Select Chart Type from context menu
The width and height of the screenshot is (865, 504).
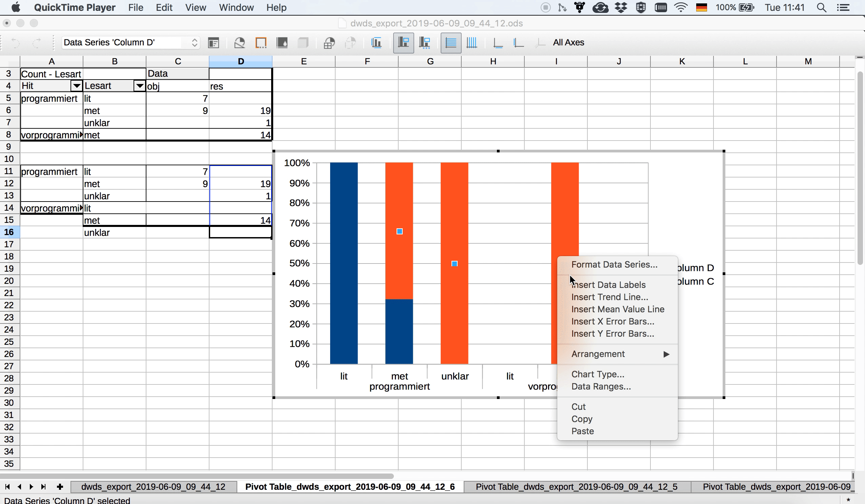pos(597,374)
